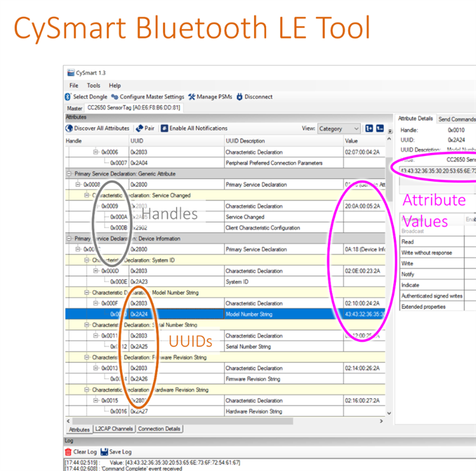Click the Authenticated signed writes property row
This screenshot has height=471, width=476.
(437, 296)
